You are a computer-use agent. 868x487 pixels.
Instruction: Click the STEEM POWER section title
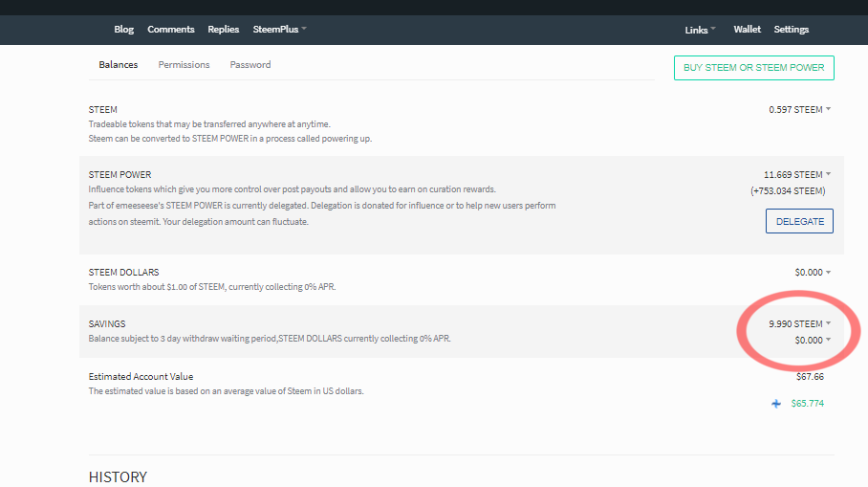coord(119,175)
